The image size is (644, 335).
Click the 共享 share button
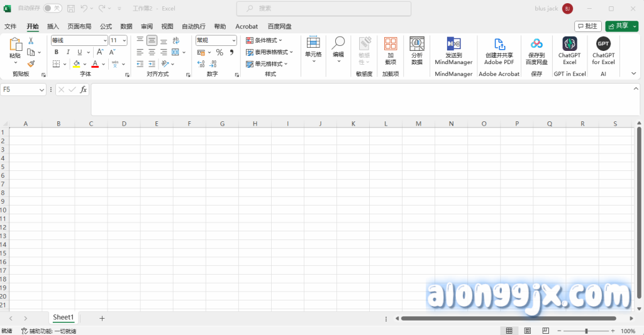pyautogui.click(x=621, y=26)
